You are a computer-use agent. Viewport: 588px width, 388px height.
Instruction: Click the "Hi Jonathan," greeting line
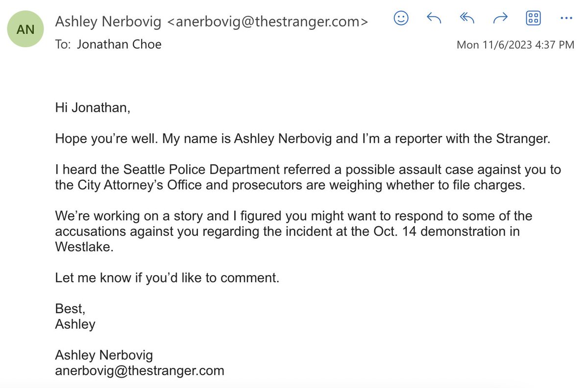(x=93, y=107)
